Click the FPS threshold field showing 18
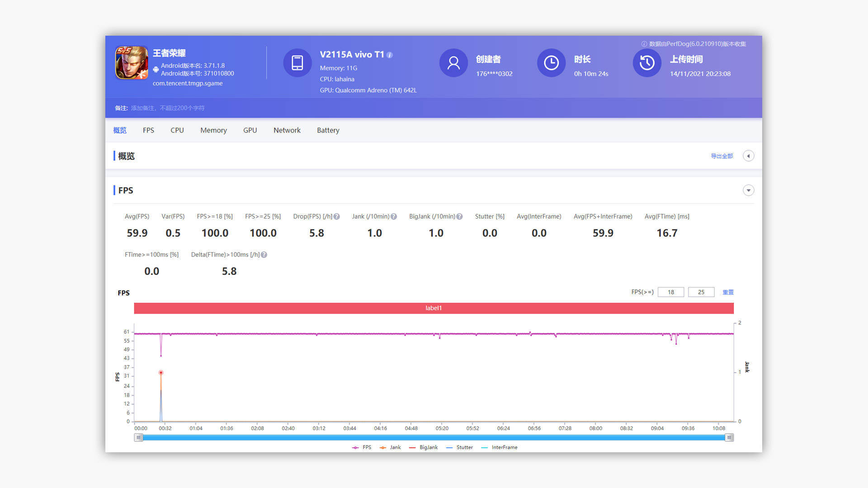This screenshot has height=488, width=868. (670, 292)
